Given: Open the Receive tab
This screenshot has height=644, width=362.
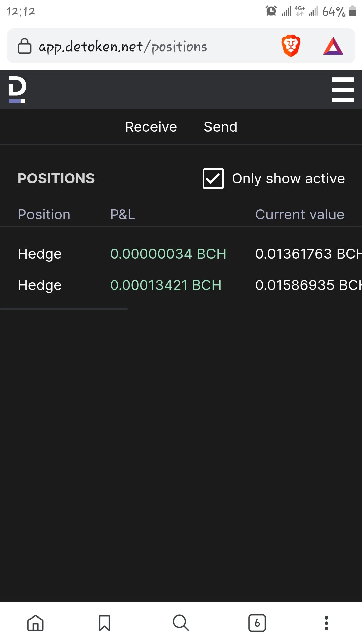Looking at the screenshot, I should 151,127.
